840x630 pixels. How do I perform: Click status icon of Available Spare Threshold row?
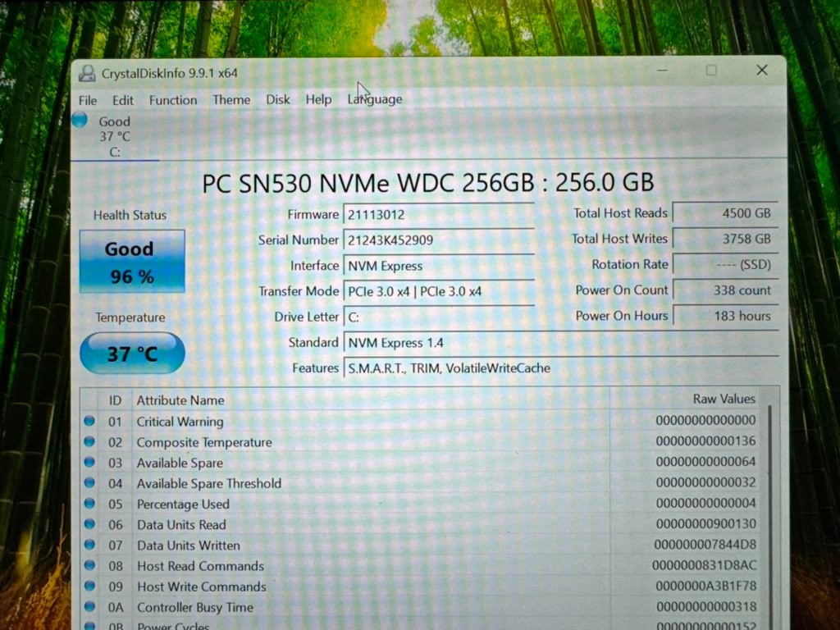tap(89, 482)
